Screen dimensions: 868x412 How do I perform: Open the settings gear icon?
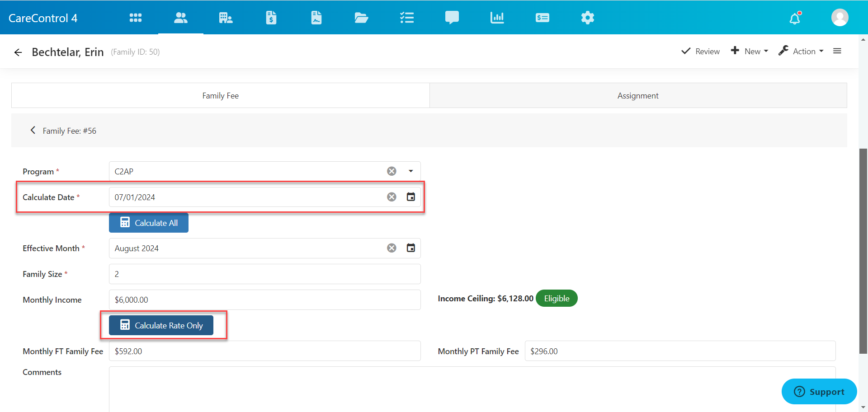pyautogui.click(x=587, y=18)
